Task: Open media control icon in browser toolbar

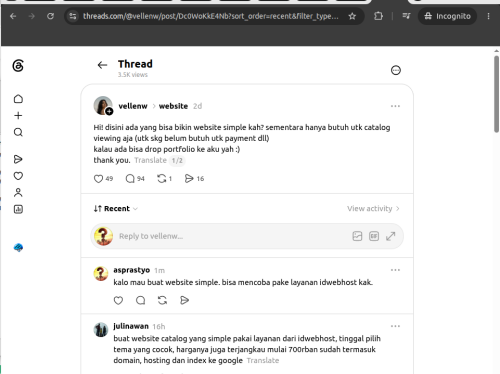Action: coord(406,16)
